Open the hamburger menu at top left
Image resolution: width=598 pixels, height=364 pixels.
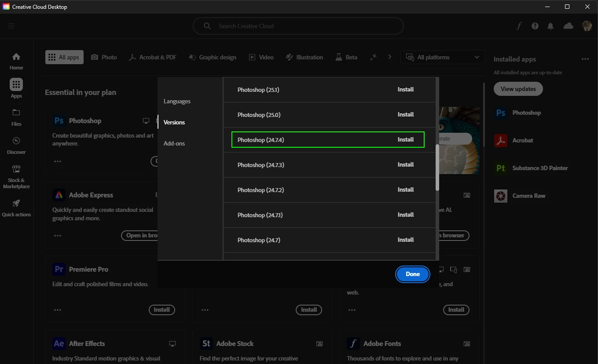[x=11, y=26]
